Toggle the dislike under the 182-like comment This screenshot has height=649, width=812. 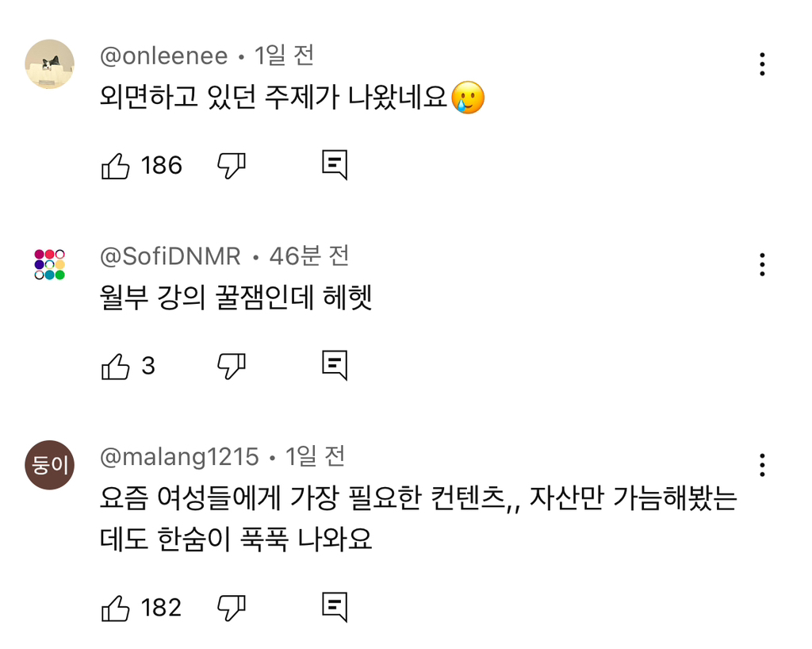232,607
